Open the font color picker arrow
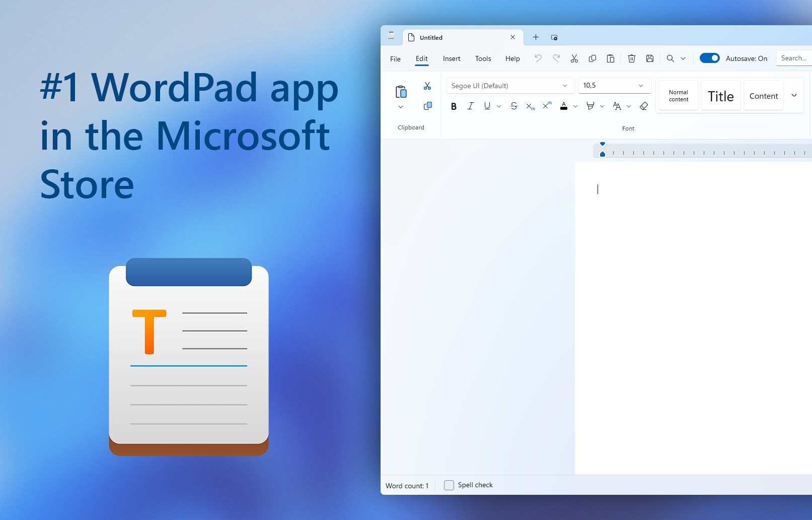Image resolution: width=812 pixels, height=520 pixels. [575, 106]
